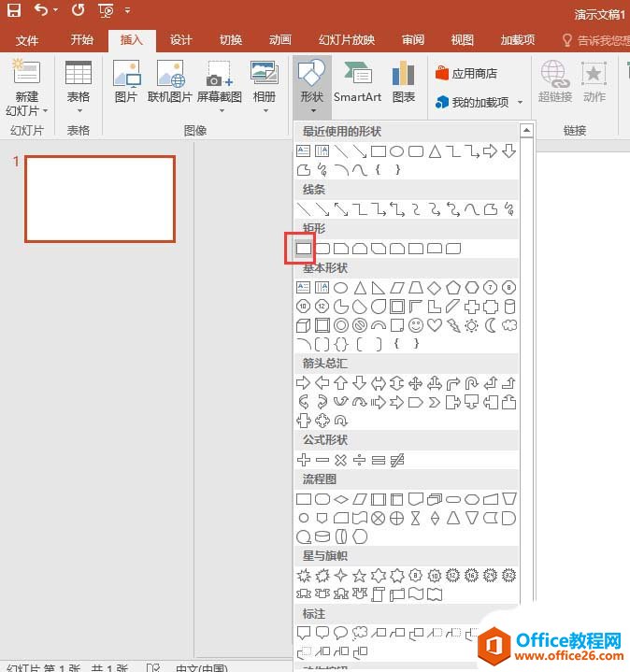Select the right arrow in 箭头总汇
This screenshot has width=630, height=672.
tap(304, 382)
